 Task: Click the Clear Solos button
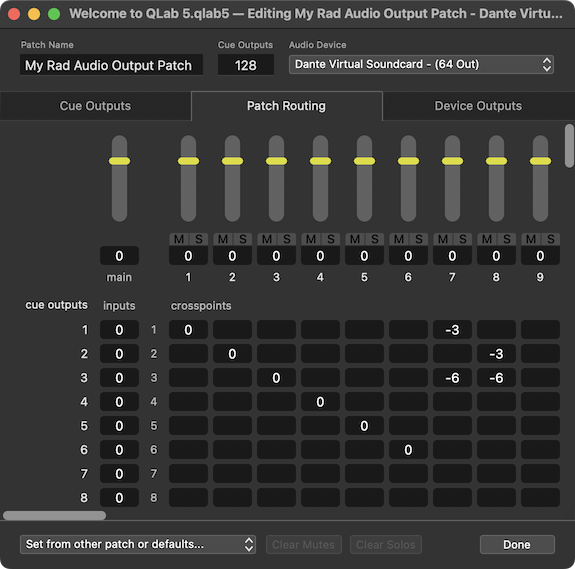386,544
